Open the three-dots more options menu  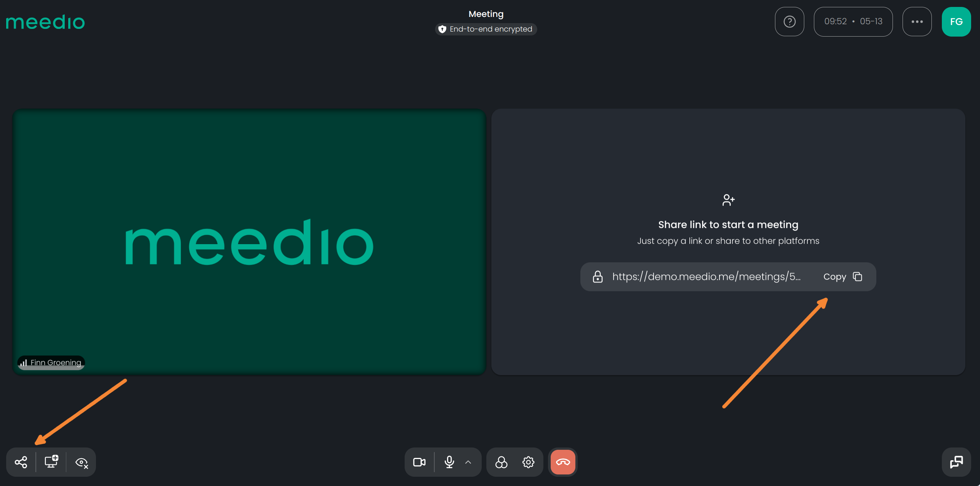(917, 22)
